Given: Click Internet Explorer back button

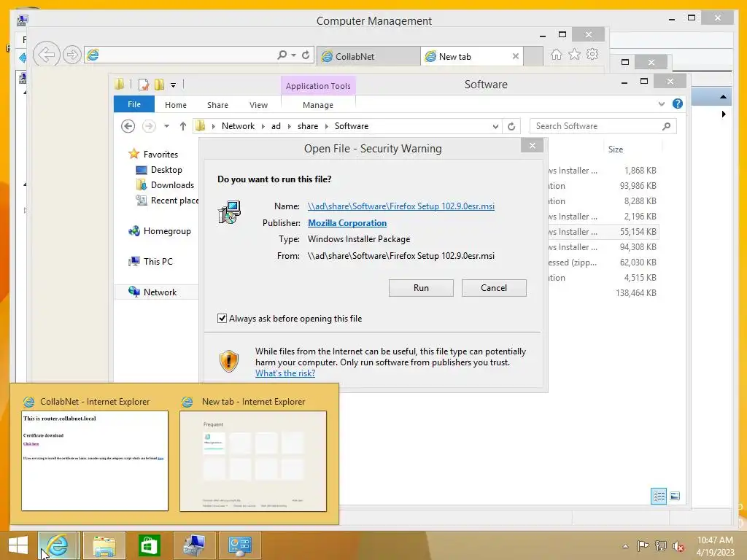Looking at the screenshot, I should point(47,55).
